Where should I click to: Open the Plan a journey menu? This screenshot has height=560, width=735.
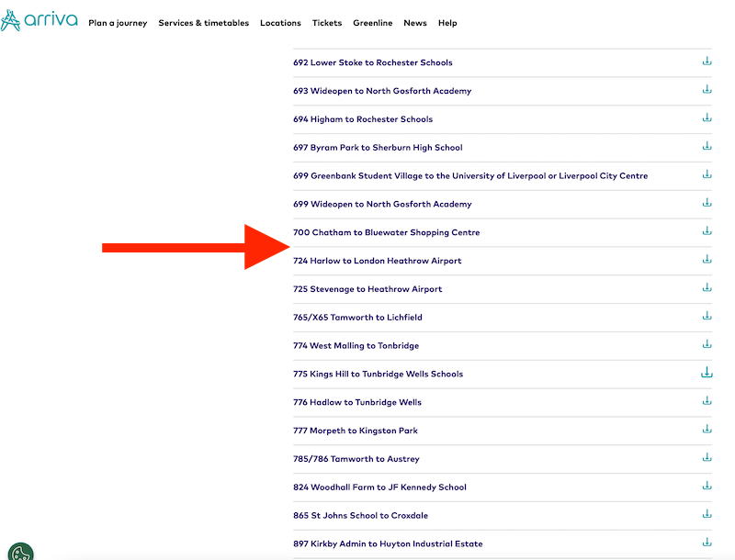click(x=118, y=23)
